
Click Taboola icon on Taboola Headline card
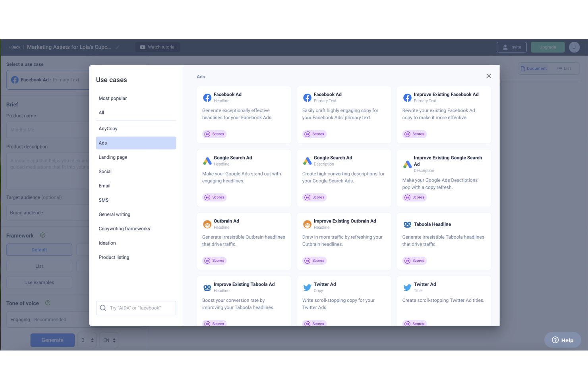[x=407, y=224]
